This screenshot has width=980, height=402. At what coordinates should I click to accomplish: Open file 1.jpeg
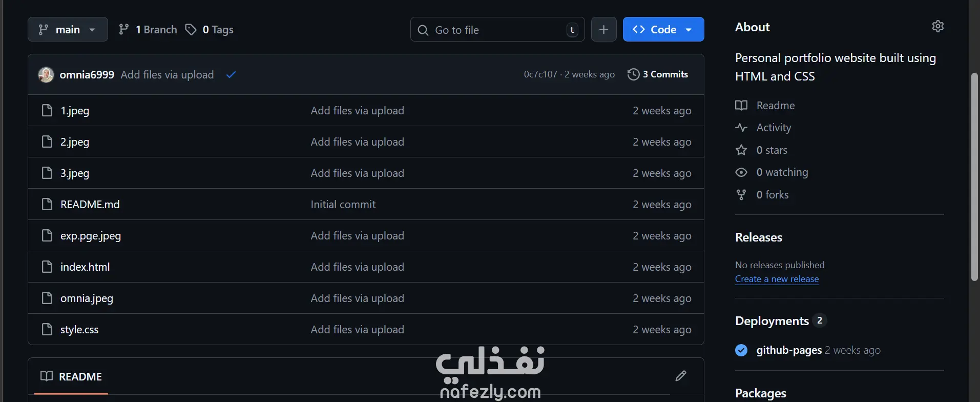pyautogui.click(x=75, y=111)
